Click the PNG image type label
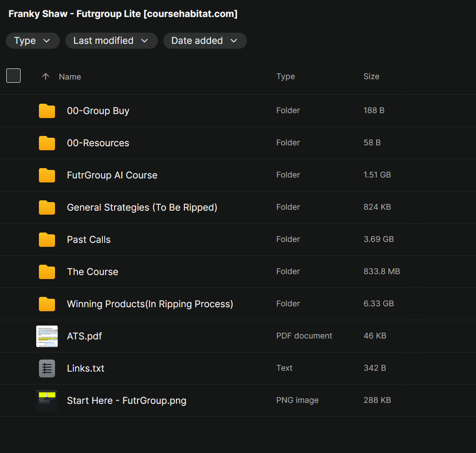 [x=297, y=400]
